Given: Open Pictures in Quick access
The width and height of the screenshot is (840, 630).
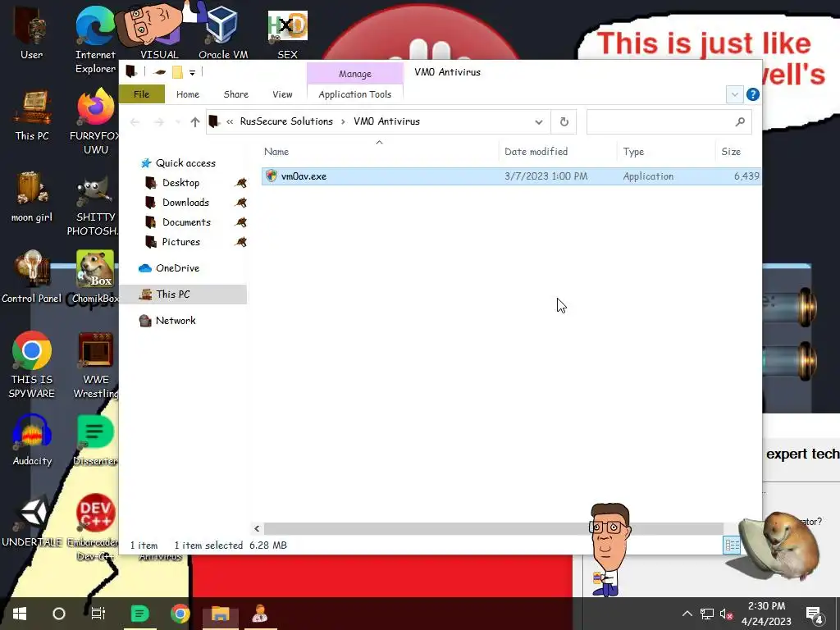Looking at the screenshot, I should tap(180, 242).
